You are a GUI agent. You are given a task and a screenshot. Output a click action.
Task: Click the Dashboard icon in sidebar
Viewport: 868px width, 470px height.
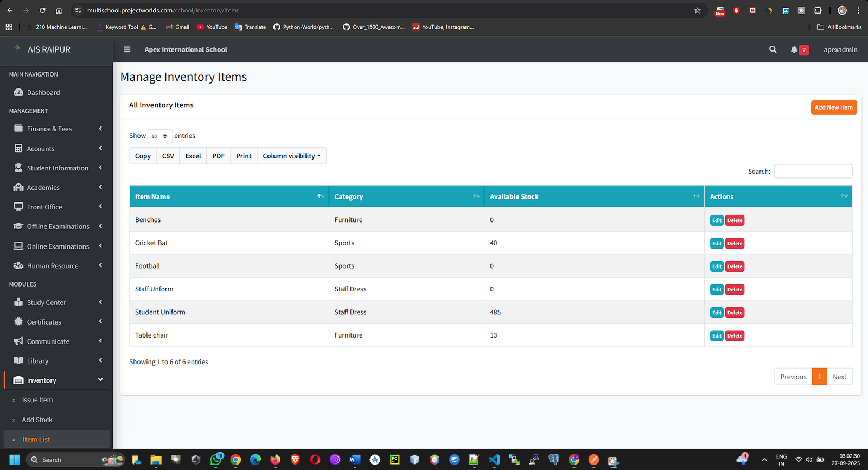pos(18,92)
